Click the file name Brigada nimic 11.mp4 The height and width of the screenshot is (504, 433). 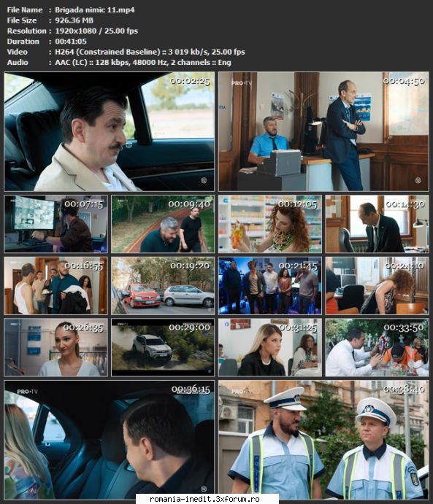point(95,10)
